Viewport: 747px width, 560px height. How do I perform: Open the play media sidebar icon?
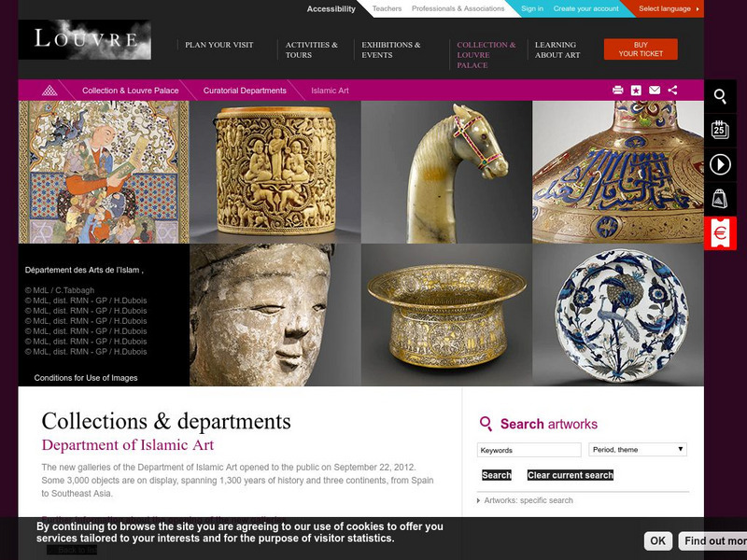click(x=720, y=165)
